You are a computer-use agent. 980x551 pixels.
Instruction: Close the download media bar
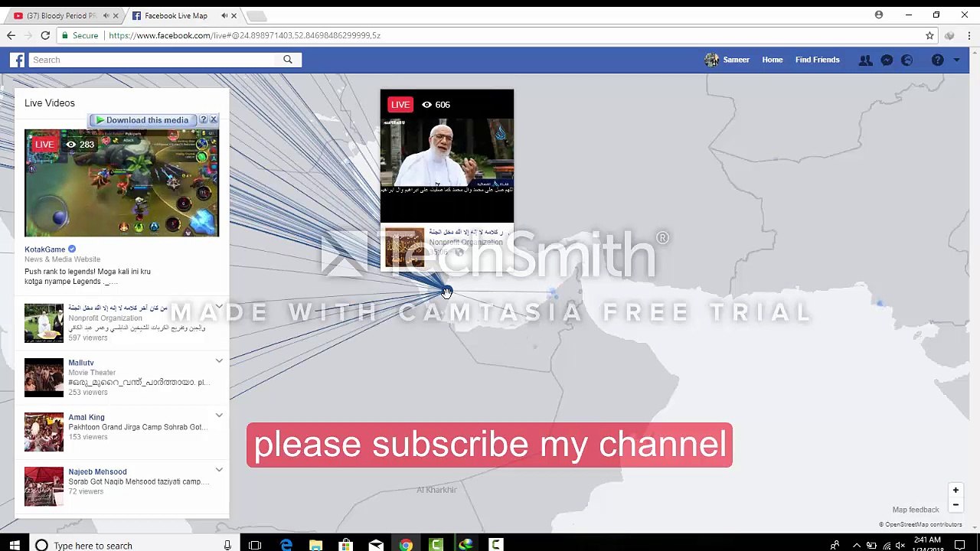[214, 120]
